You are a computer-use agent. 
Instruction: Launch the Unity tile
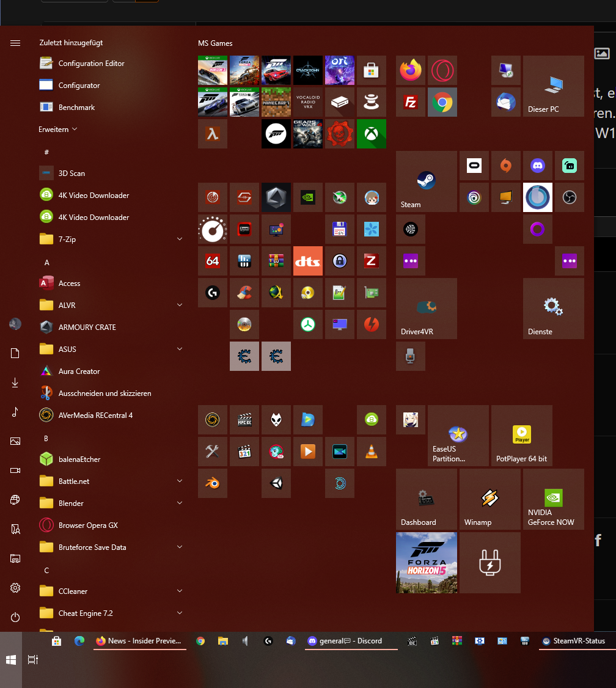click(276, 483)
